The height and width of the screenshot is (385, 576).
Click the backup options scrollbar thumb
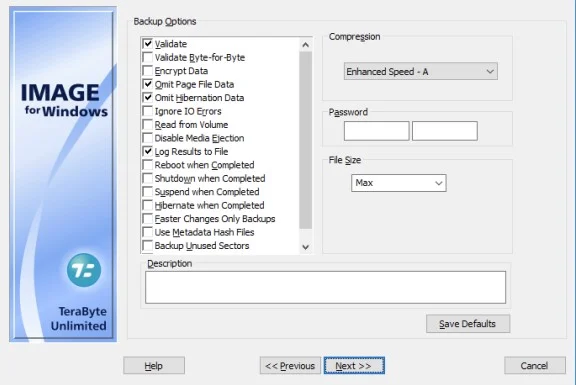305,140
